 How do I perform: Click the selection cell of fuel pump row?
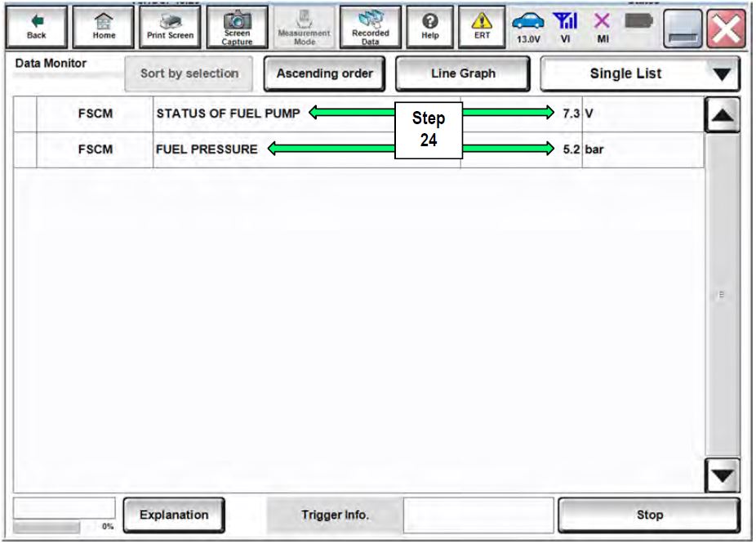click(25, 114)
